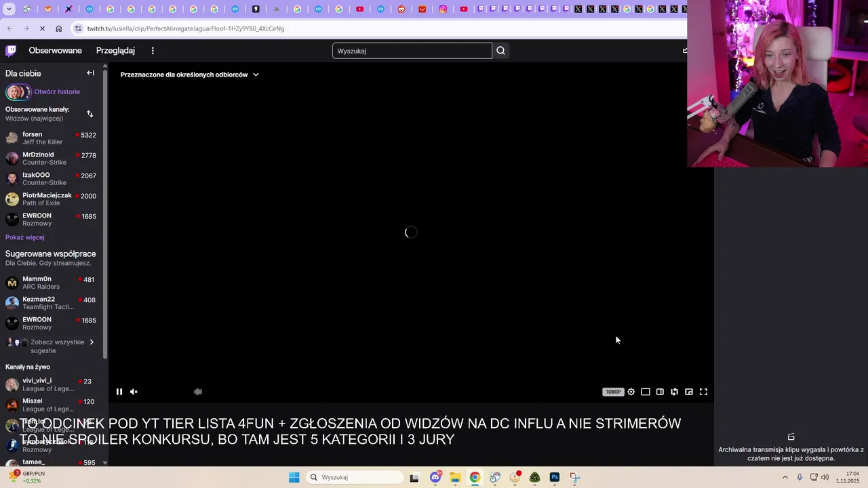Toggle chat side panel icon in player
The height and width of the screenshot is (488, 868).
660,392
